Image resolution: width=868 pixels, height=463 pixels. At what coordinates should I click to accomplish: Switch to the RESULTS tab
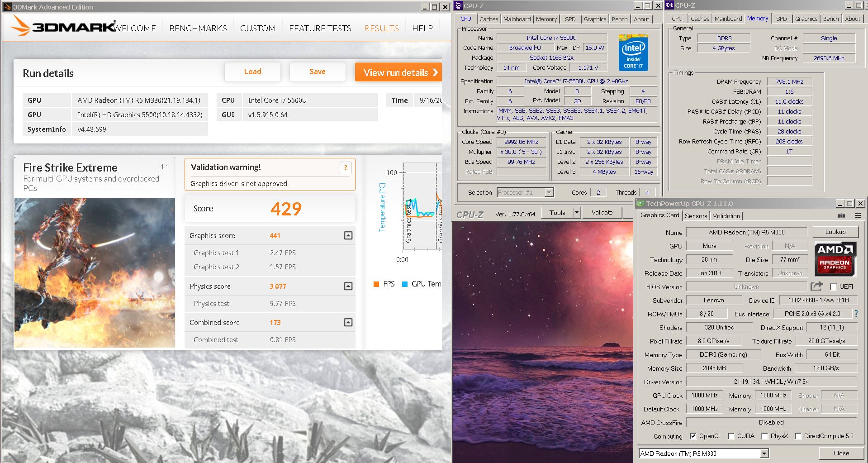382,28
